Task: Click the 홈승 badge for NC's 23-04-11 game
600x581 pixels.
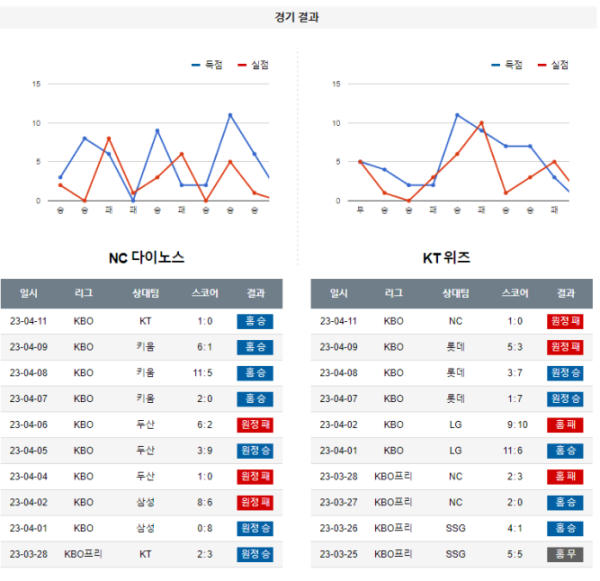Action: 255,321
